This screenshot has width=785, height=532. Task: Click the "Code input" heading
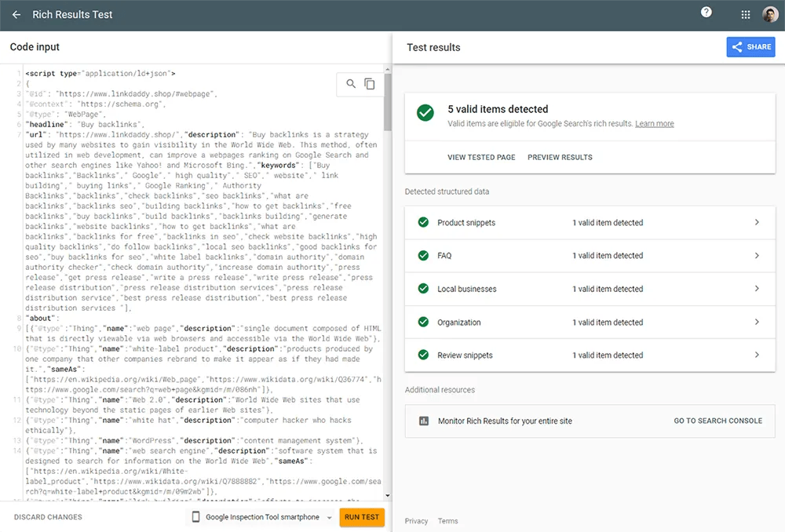(x=35, y=46)
